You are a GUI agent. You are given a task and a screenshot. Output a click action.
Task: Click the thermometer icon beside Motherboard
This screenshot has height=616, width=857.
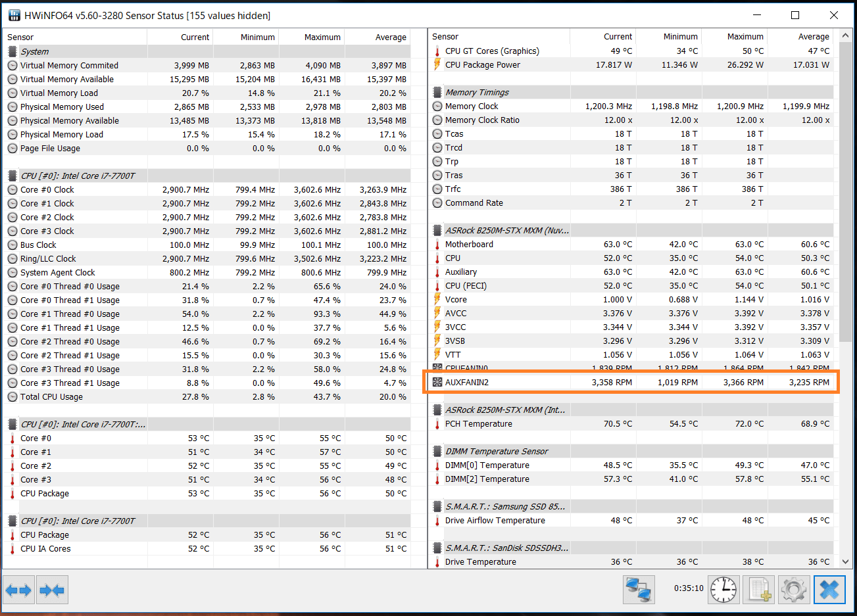[437, 244]
